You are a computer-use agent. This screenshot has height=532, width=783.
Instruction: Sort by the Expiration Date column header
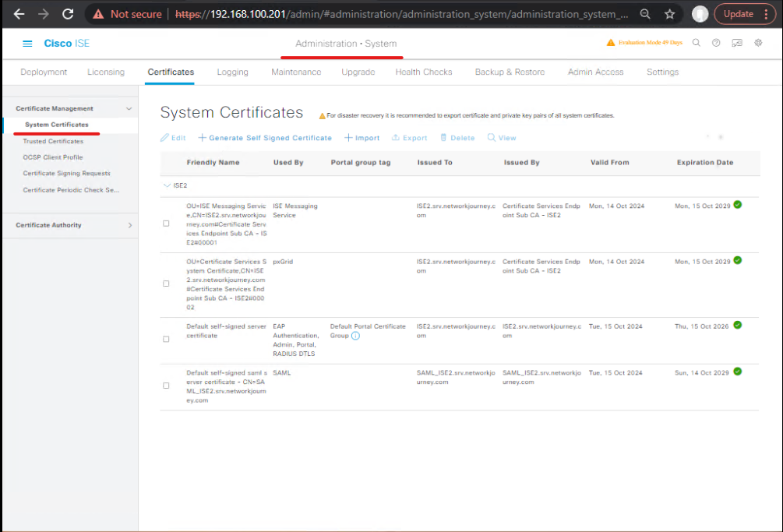[705, 163]
